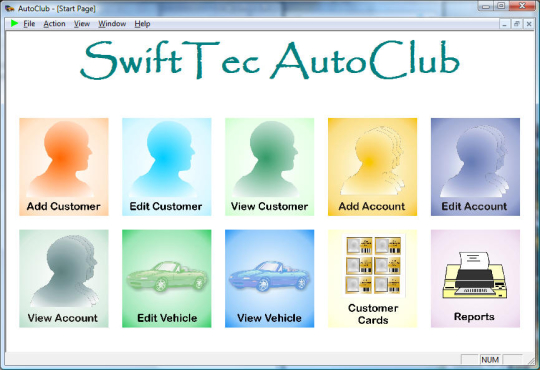This screenshot has height=370, width=540.
Task: Open the View Customer tile
Action: (x=269, y=167)
